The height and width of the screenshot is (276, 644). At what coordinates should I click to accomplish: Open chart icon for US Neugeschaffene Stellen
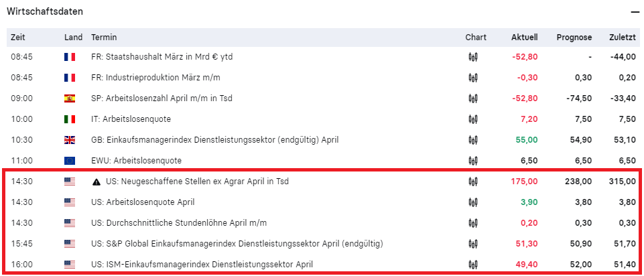pos(473,181)
